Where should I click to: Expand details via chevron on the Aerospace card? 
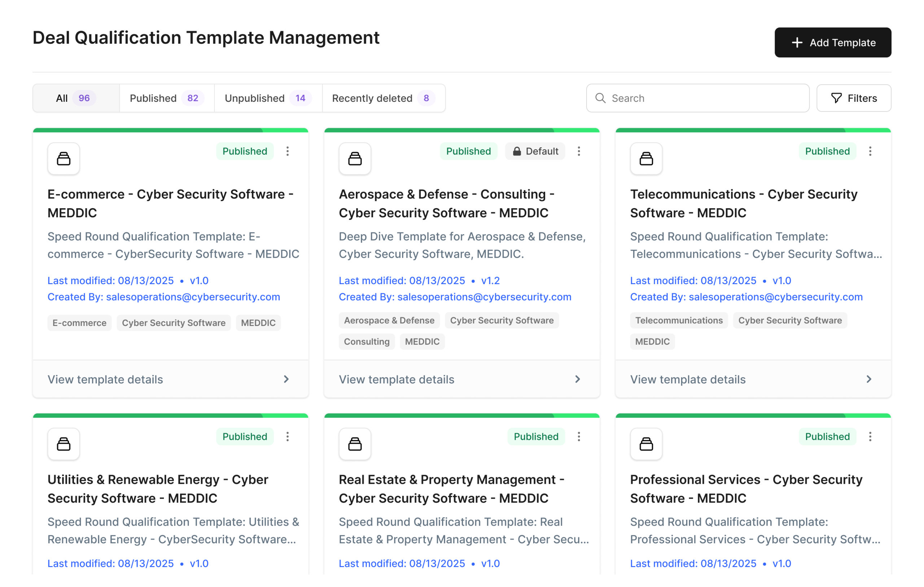point(577,379)
